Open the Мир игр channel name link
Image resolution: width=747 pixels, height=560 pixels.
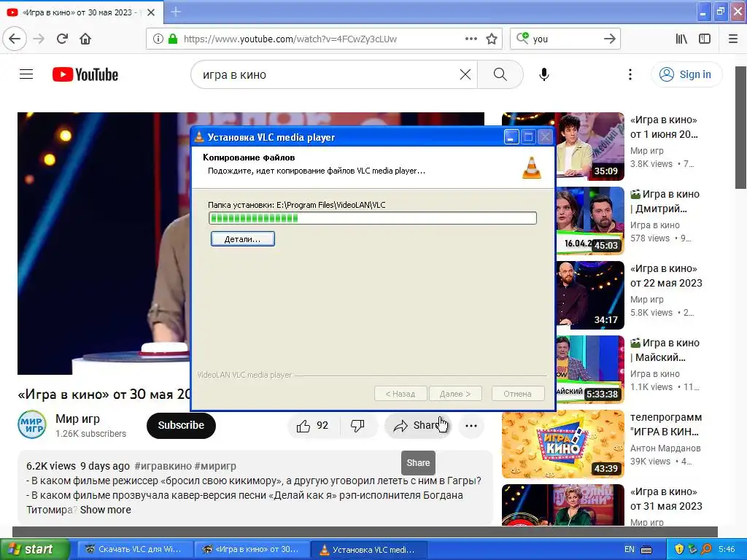click(77, 419)
